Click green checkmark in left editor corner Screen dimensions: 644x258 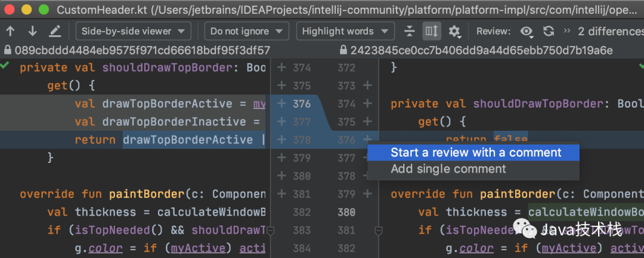click(x=5, y=65)
